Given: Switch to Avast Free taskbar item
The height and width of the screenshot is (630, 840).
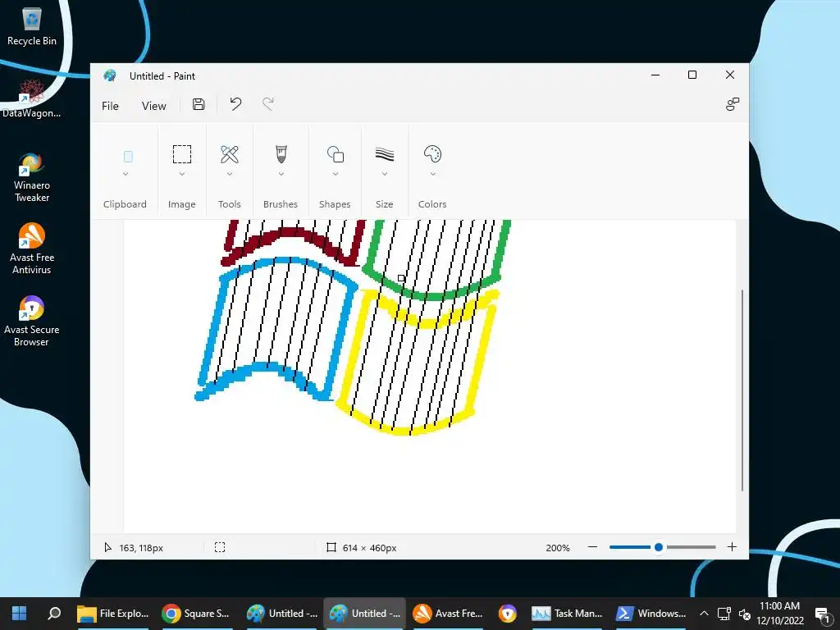Looking at the screenshot, I should click(x=448, y=614).
